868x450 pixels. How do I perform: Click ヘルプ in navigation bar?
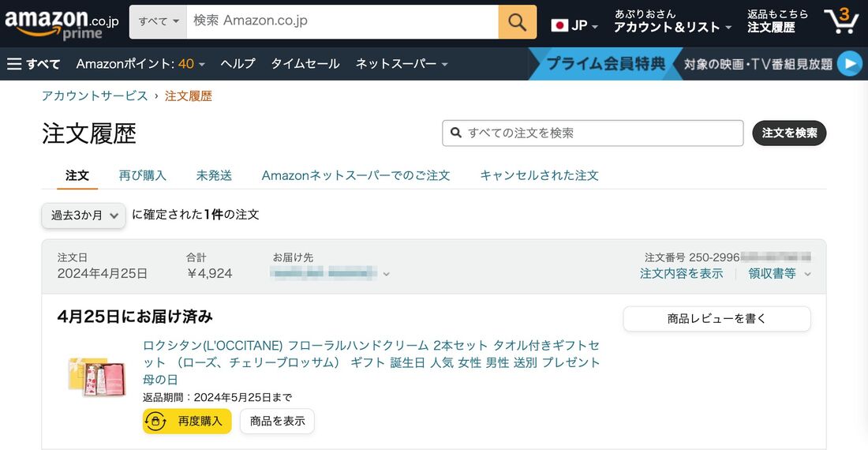[238, 64]
